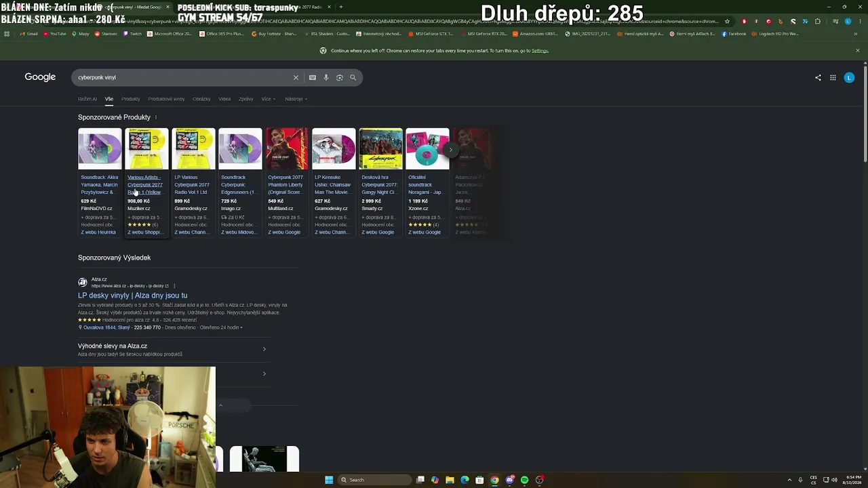Open File Explorer from the taskbar

click(450, 480)
